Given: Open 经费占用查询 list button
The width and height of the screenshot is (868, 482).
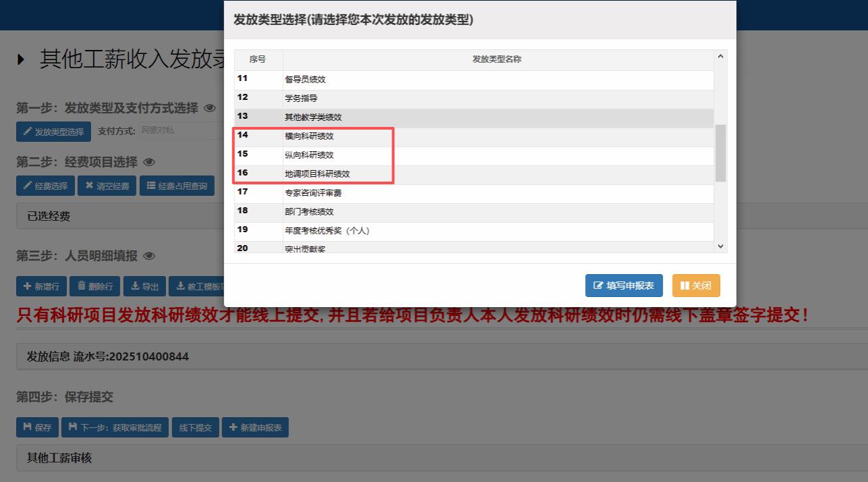Looking at the screenshot, I should 177,186.
